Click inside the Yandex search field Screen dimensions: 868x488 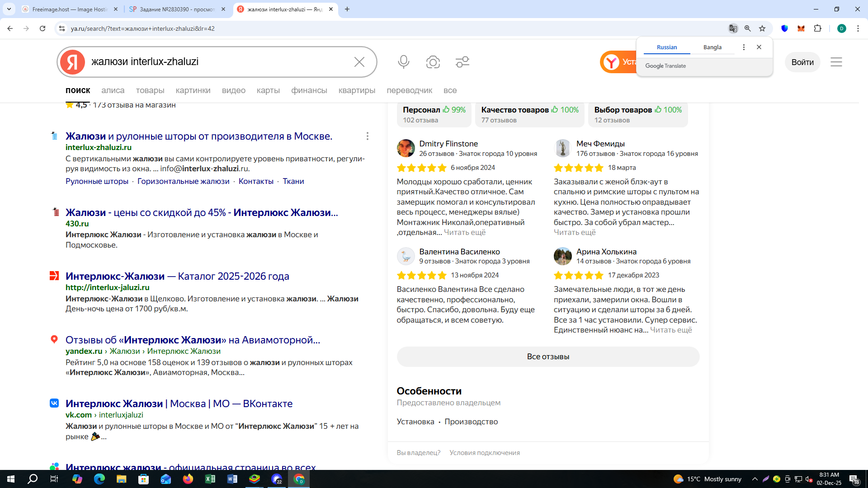click(x=217, y=62)
